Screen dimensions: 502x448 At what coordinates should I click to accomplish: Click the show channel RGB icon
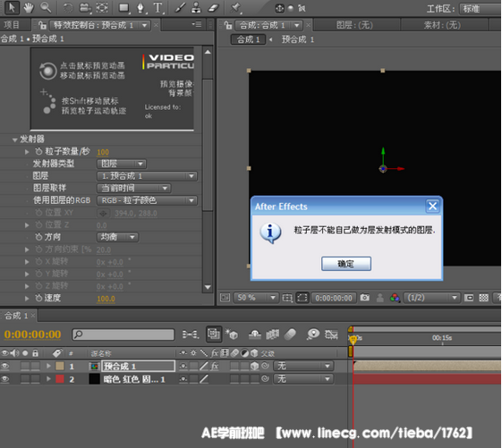click(395, 298)
